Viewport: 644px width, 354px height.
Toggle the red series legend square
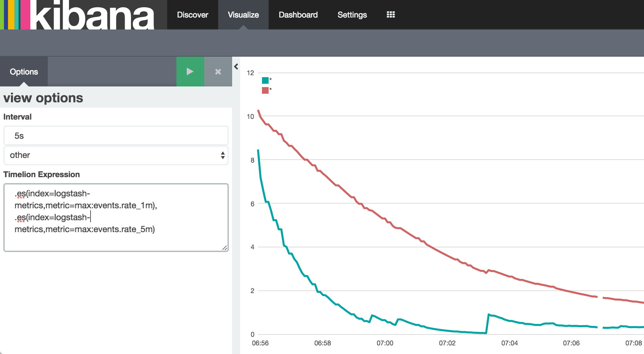tap(265, 90)
